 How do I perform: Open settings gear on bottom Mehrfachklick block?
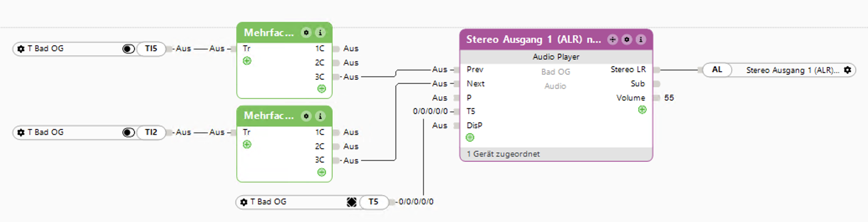(x=306, y=116)
